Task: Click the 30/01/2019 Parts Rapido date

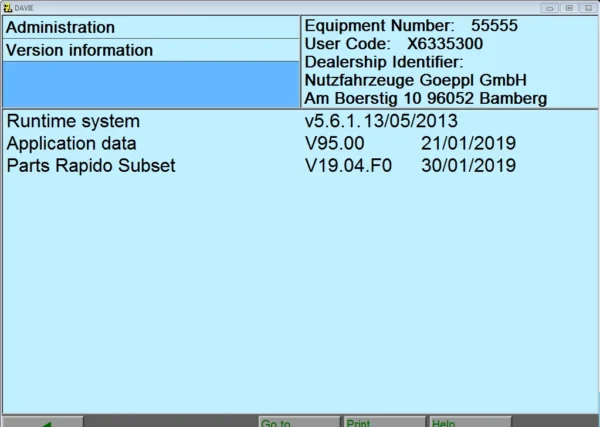Action: [x=468, y=166]
